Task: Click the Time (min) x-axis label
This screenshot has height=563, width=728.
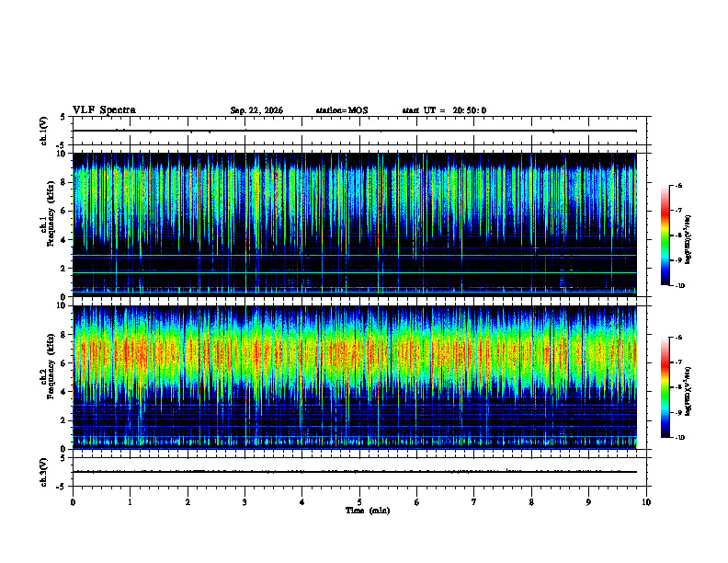Action: coord(368,511)
